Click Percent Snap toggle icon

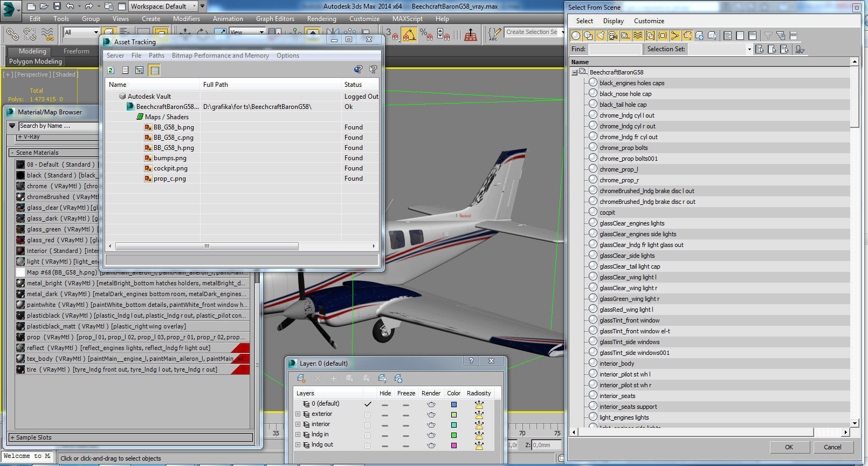coord(426,35)
